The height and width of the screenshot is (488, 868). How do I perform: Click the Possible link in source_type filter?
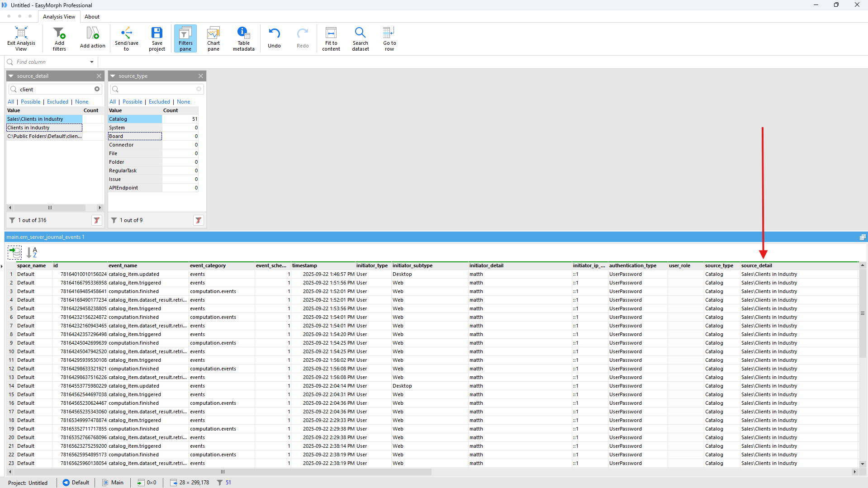132,102
